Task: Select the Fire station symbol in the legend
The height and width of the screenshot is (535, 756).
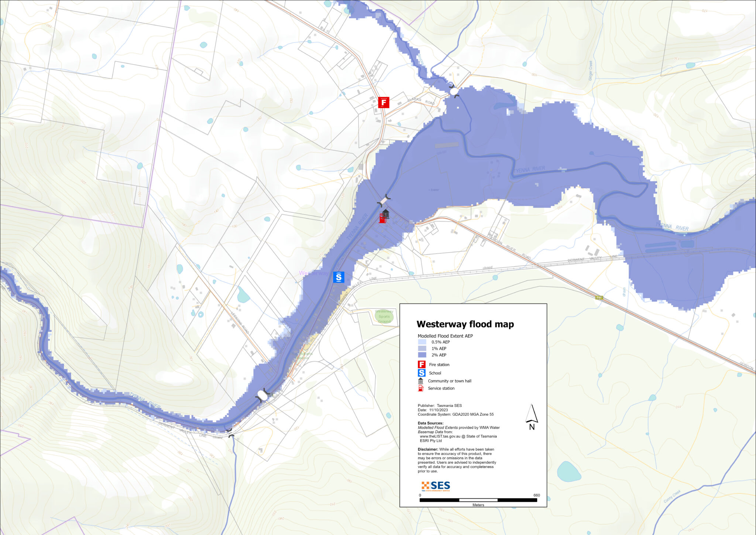Action: pyautogui.click(x=421, y=364)
